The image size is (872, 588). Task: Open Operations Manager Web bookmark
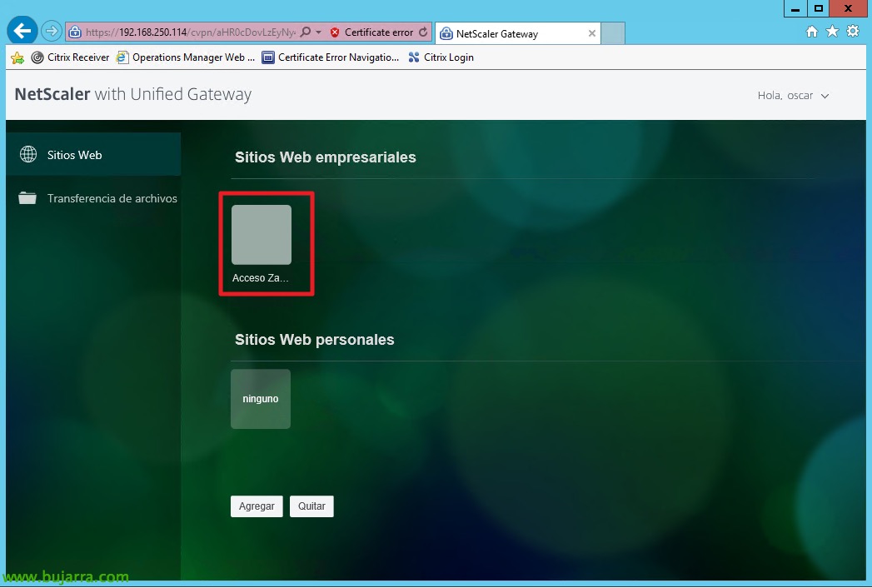(x=186, y=57)
